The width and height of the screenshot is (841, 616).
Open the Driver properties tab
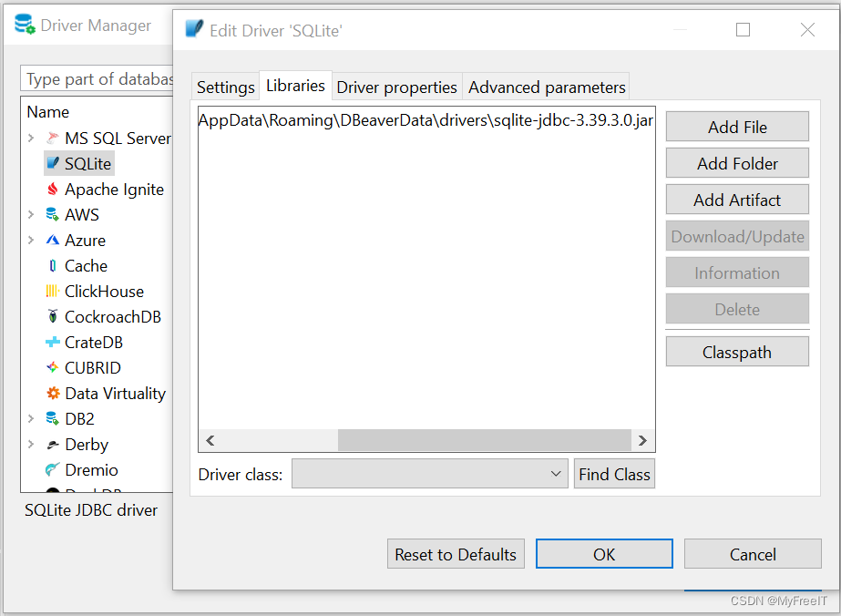pyautogui.click(x=397, y=87)
